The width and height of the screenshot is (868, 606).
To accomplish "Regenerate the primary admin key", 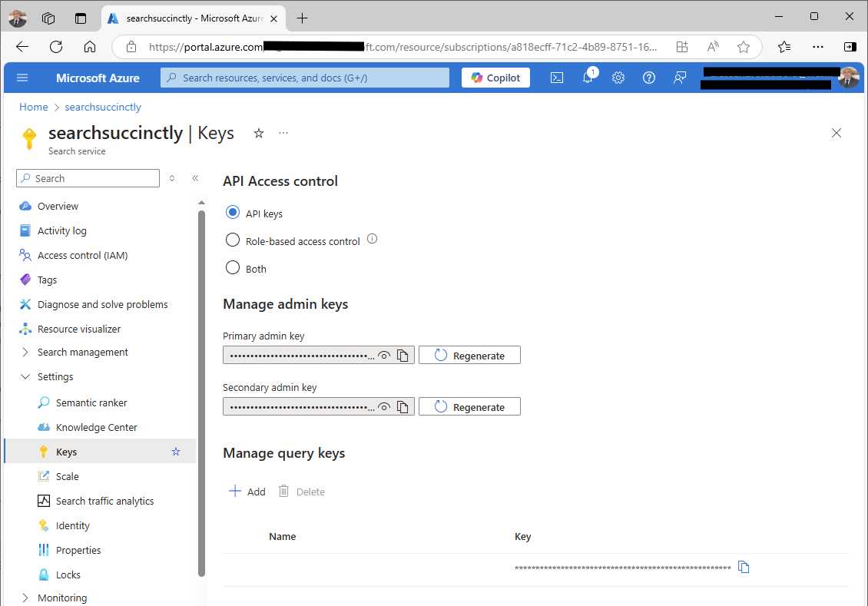I will click(469, 355).
